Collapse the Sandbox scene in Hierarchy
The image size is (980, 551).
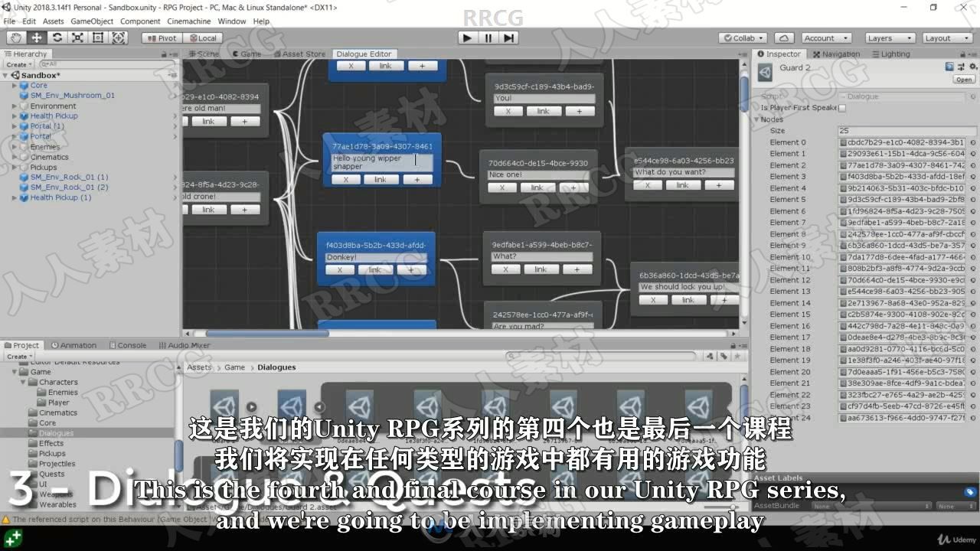[x=6, y=76]
